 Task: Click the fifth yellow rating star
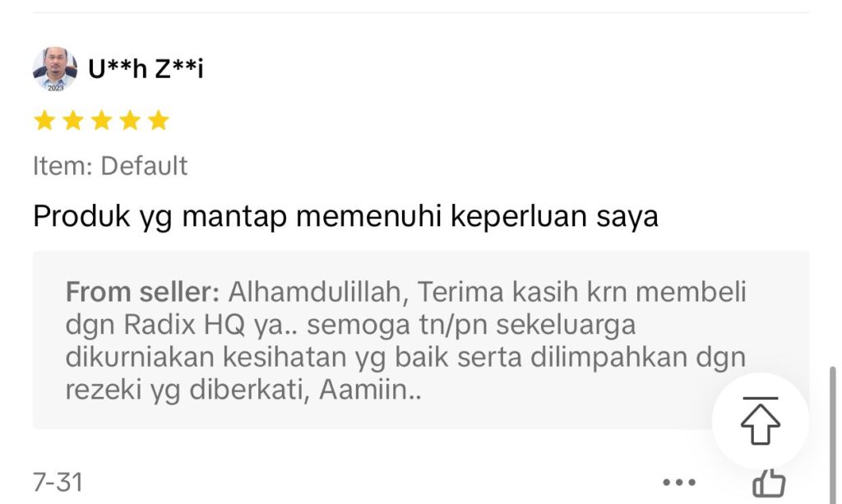159,120
